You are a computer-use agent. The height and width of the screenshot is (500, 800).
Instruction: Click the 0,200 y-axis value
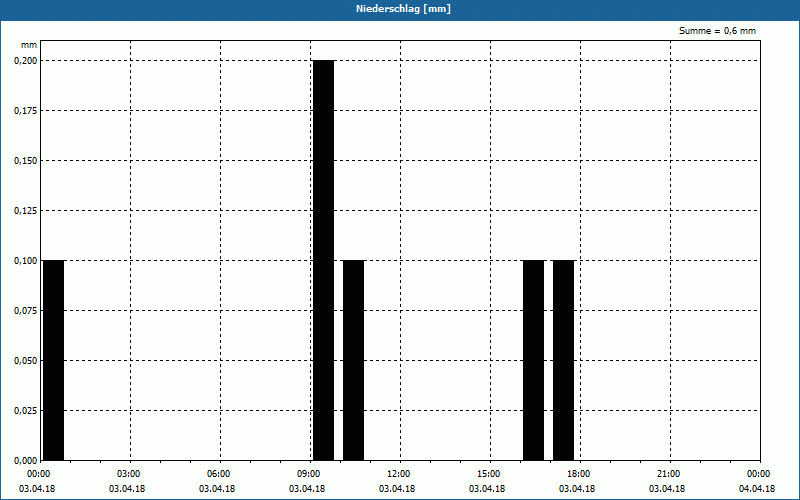(26, 60)
